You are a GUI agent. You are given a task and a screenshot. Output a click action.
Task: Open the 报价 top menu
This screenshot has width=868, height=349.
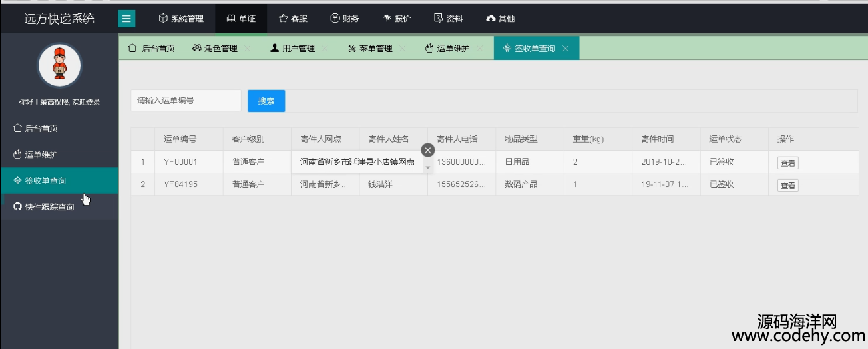397,19
